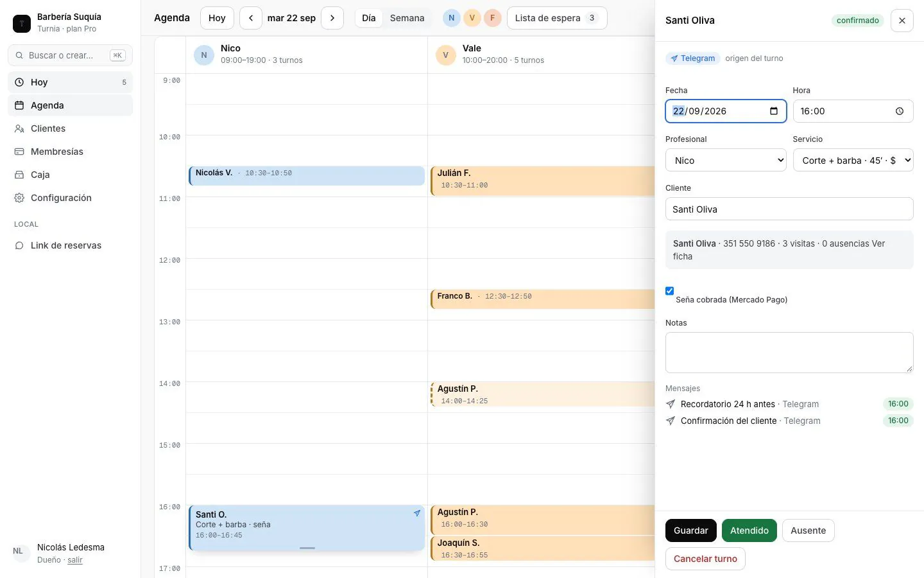924x578 pixels.
Task: Open Franco B. appointment
Action: pos(543,299)
